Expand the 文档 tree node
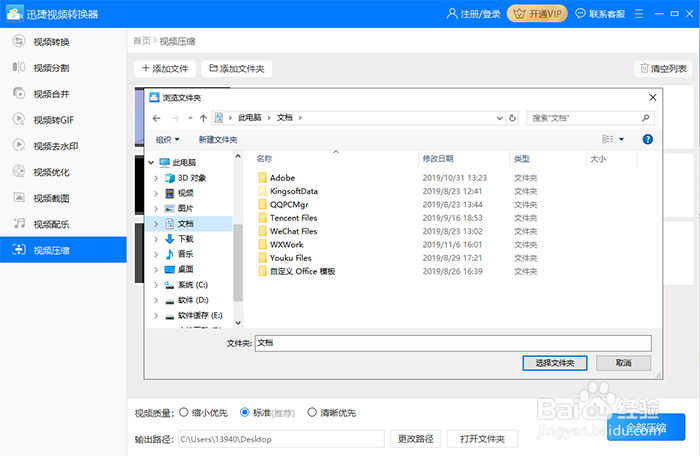 click(156, 224)
